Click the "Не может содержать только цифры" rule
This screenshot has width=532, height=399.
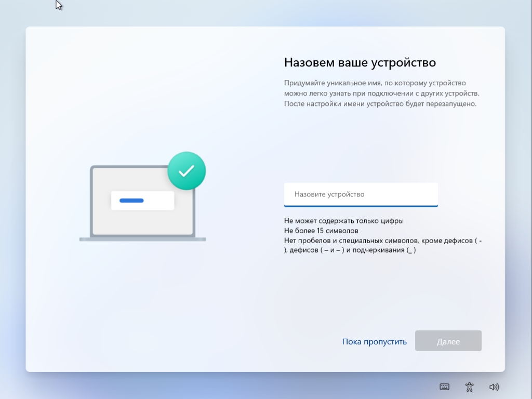(x=344, y=220)
